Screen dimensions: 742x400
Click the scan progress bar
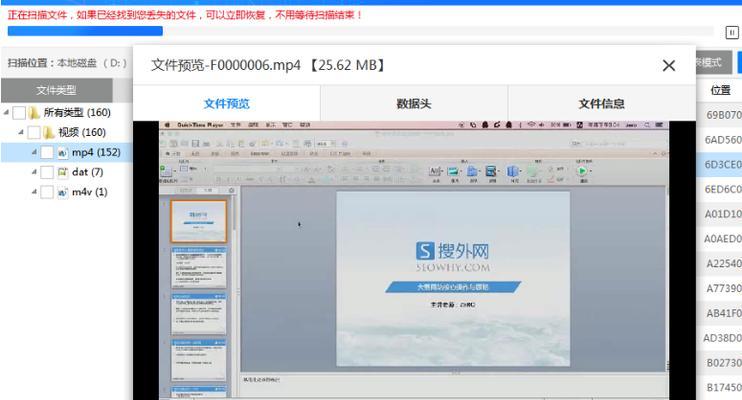(360, 31)
